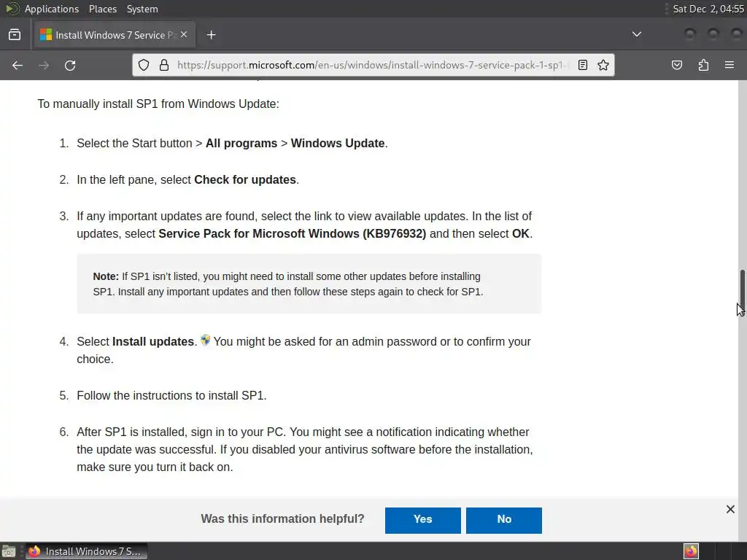Click the forward navigation arrow

tap(44, 65)
